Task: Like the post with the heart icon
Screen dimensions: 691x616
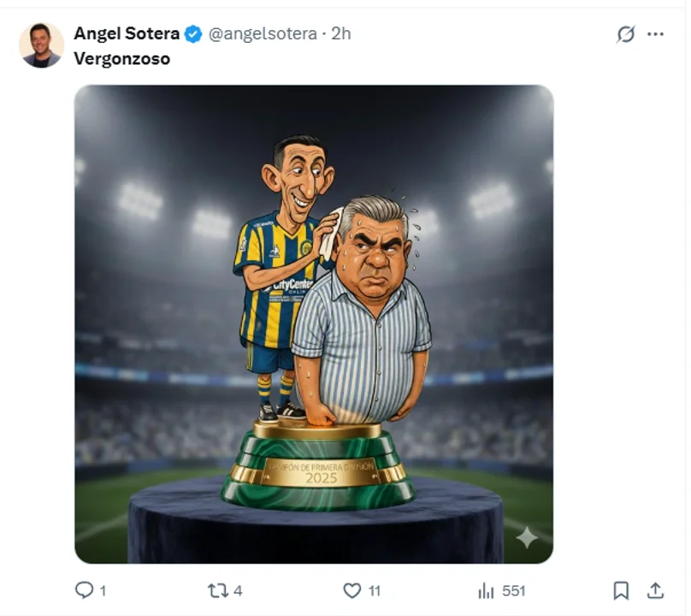Action: pos(352,590)
